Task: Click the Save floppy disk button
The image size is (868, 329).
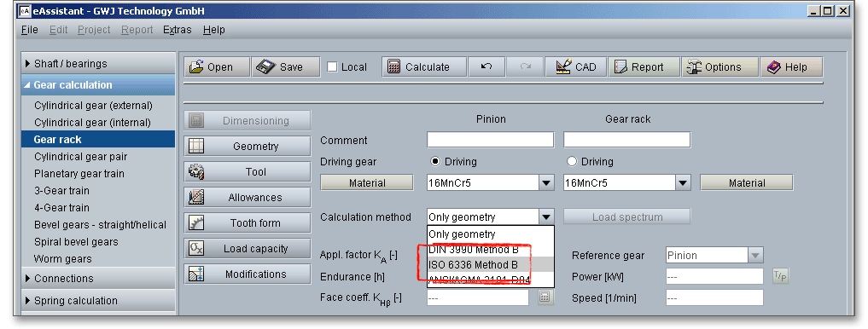Action: coord(286,66)
